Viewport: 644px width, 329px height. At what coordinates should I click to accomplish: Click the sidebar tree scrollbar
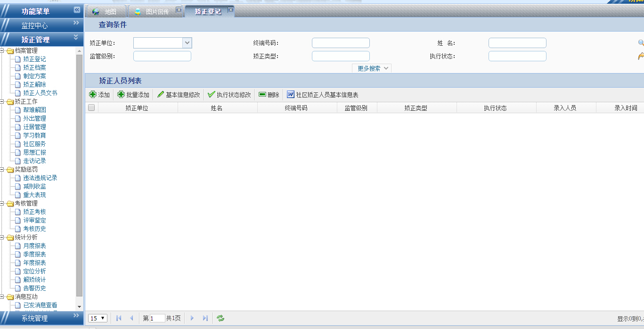tap(79, 175)
